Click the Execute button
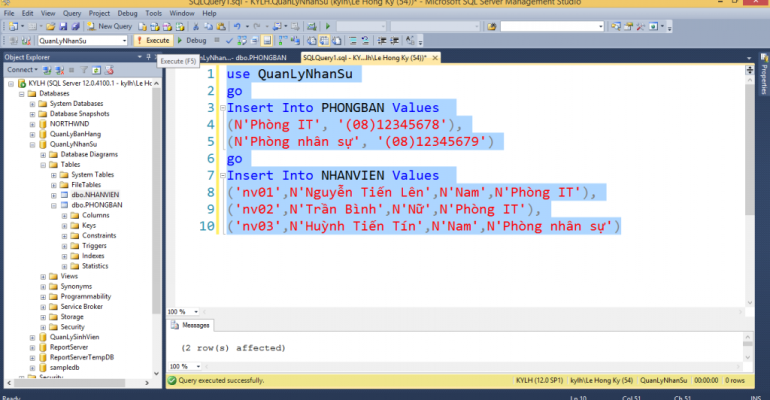Screen dimensions: 770x400 [153, 41]
